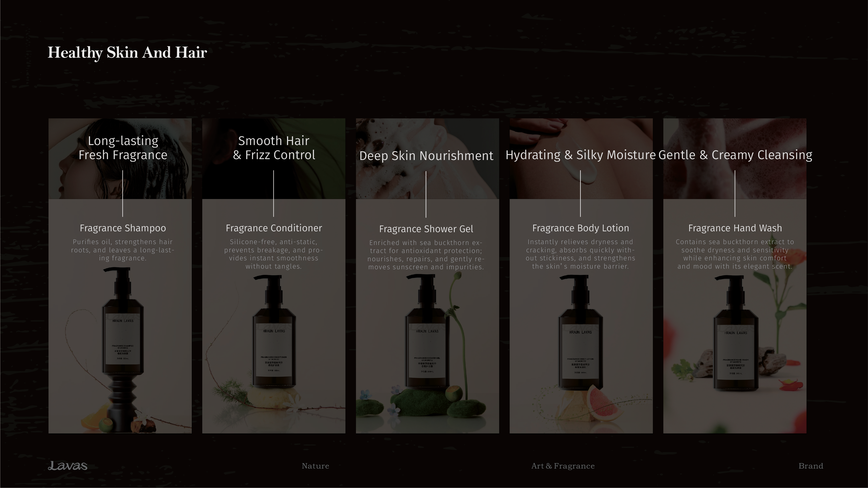The image size is (868, 488).
Task: Click the Long-lasting Fresh Fragrance title
Action: 123,148
